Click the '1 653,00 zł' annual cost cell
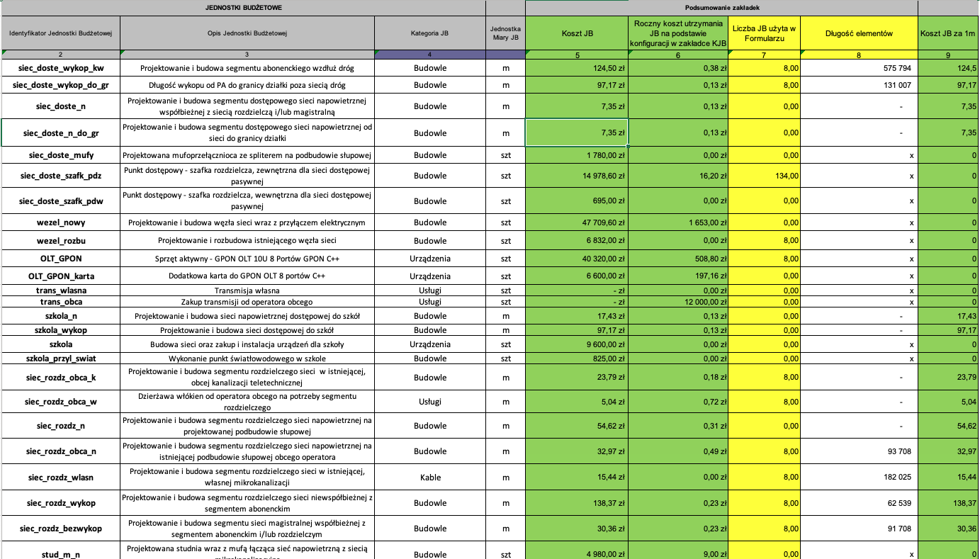This screenshot has width=980, height=559. click(678, 222)
